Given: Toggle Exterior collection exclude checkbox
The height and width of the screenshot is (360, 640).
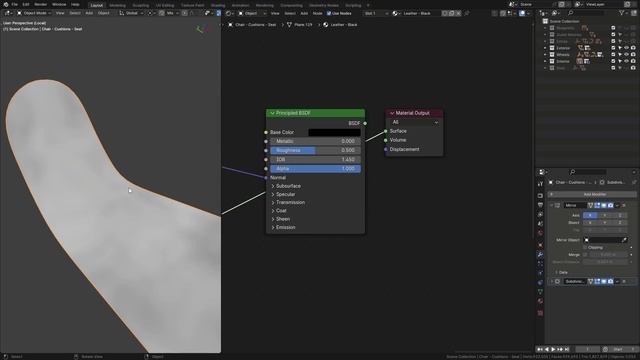Looking at the screenshot, I should coord(613,48).
